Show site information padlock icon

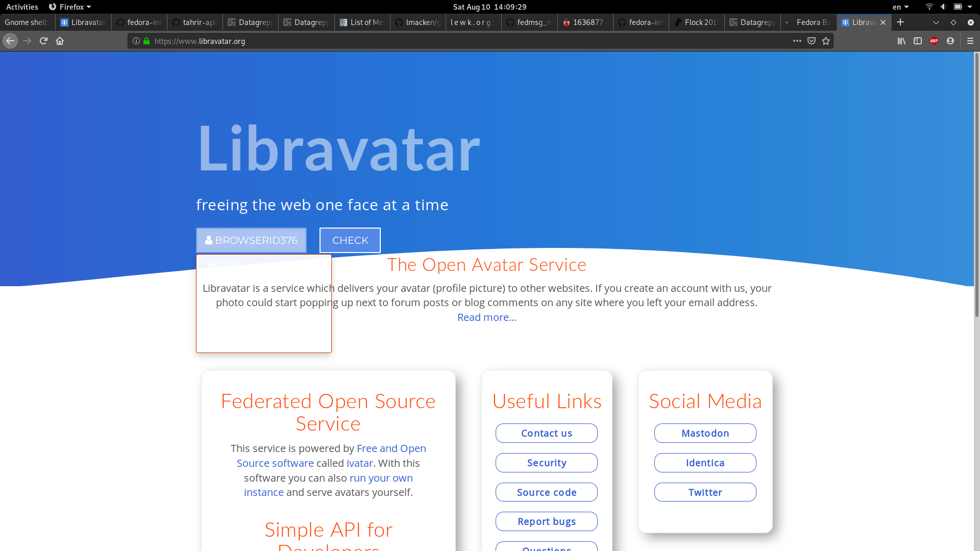click(146, 41)
